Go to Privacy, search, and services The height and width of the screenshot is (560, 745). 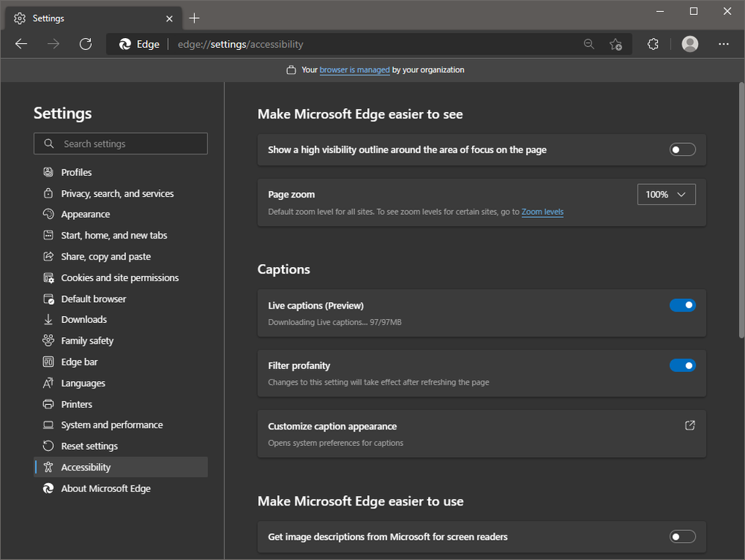pos(121,193)
